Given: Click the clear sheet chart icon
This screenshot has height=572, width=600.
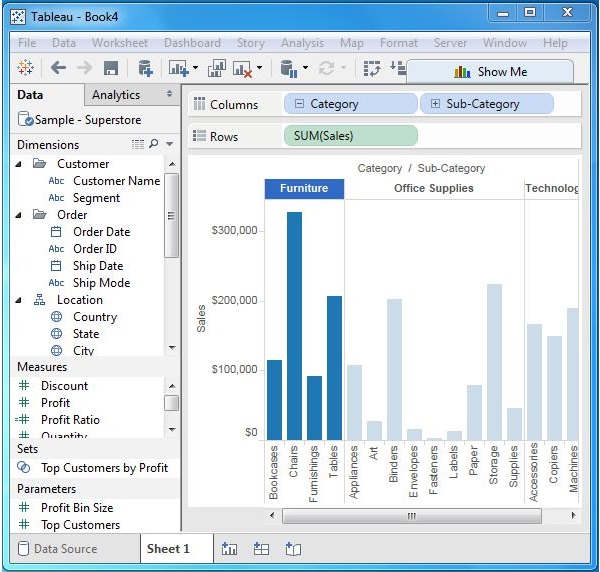Looking at the screenshot, I should click(x=242, y=69).
